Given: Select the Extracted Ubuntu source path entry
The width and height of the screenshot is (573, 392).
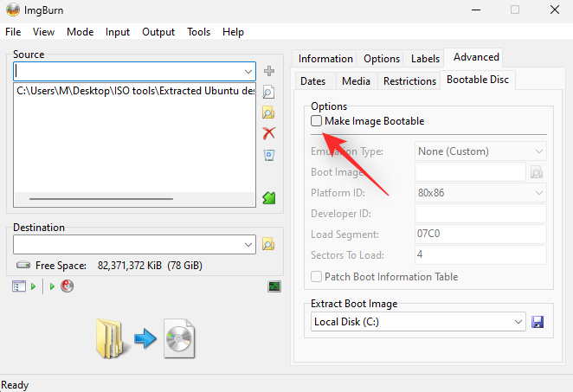Looking at the screenshot, I should [x=134, y=91].
